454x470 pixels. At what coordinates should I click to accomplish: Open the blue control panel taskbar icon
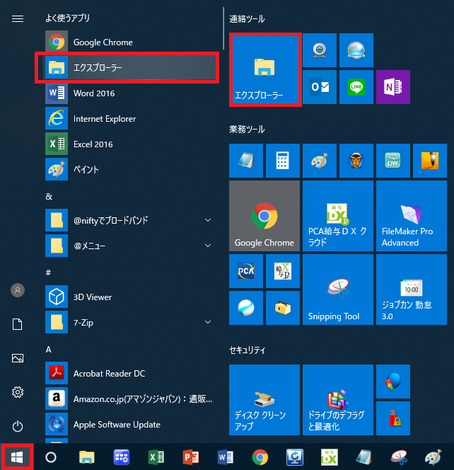(121, 457)
